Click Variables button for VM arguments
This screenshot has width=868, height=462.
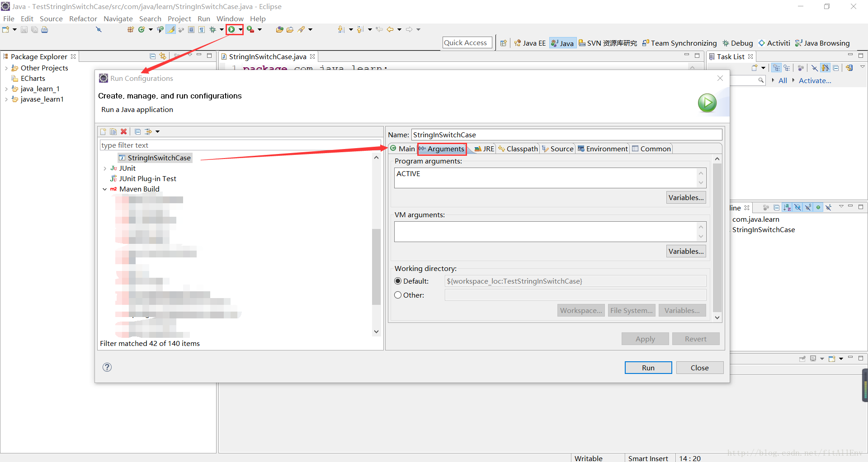(x=686, y=251)
